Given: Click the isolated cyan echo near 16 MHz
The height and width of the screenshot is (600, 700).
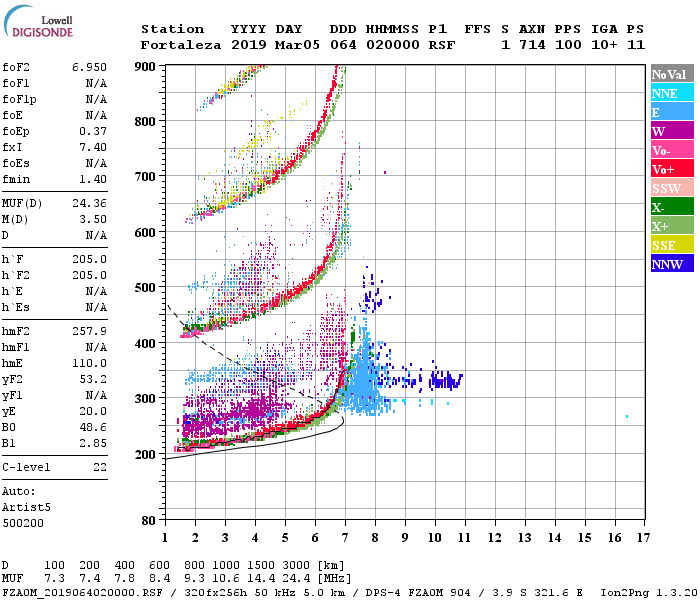Looking at the screenshot, I should click(x=627, y=417).
